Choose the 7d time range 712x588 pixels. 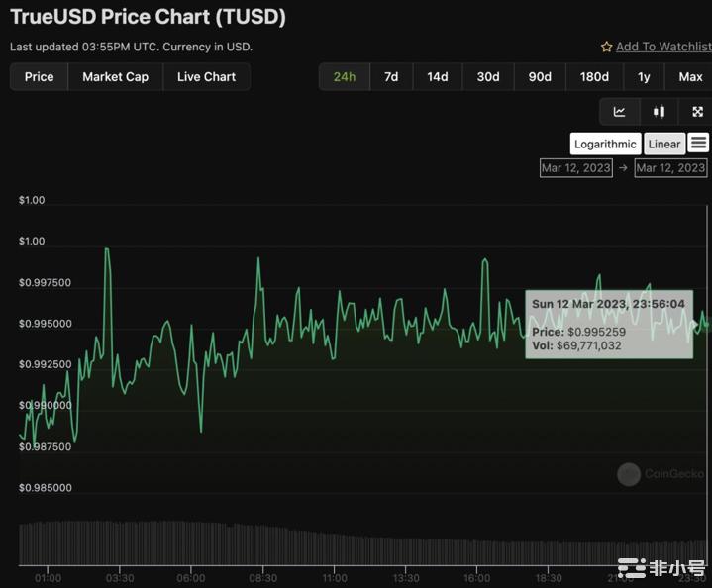coord(391,77)
